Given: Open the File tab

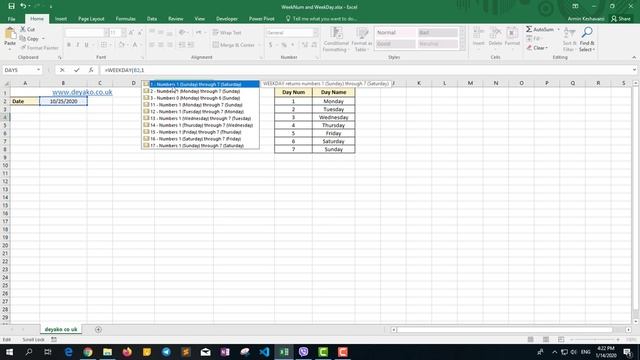Looking at the screenshot, I should pyautogui.click(x=11, y=19).
